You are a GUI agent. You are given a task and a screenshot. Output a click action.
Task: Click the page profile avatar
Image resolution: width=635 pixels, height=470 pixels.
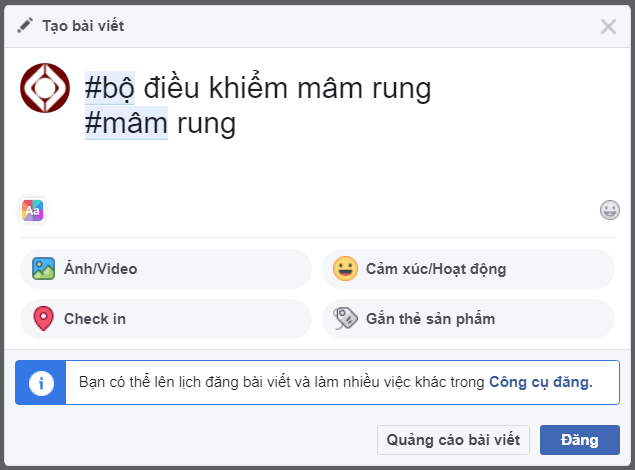click(x=45, y=88)
